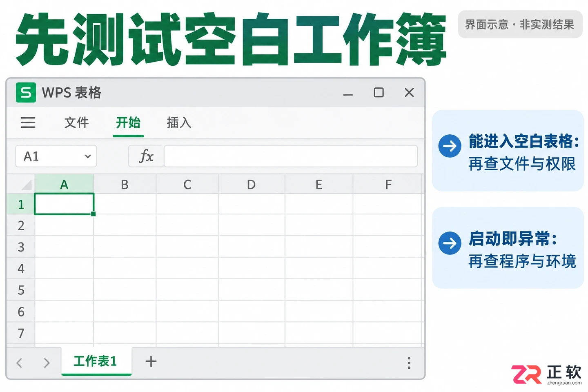The height and width of the screenshot is (392, 588).
Task: Click the select-all corner triangle
Action: pos(27,185)
